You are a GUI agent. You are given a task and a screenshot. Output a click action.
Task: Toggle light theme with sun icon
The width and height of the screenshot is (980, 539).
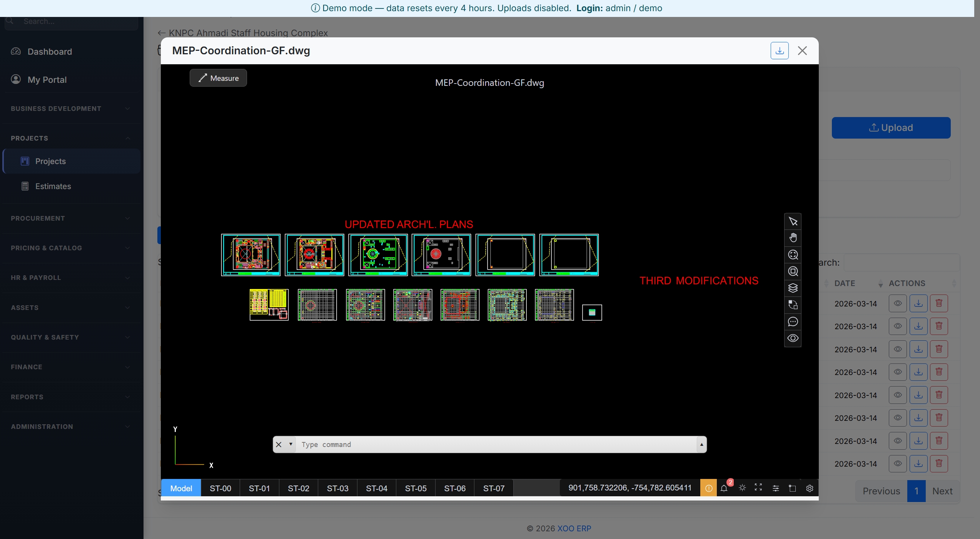(x=743, y=487)
